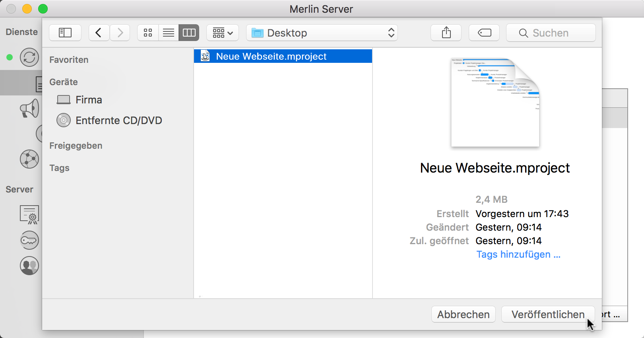
Task: Click the Veröffentlichen button
Action: [x=548, y=314]
